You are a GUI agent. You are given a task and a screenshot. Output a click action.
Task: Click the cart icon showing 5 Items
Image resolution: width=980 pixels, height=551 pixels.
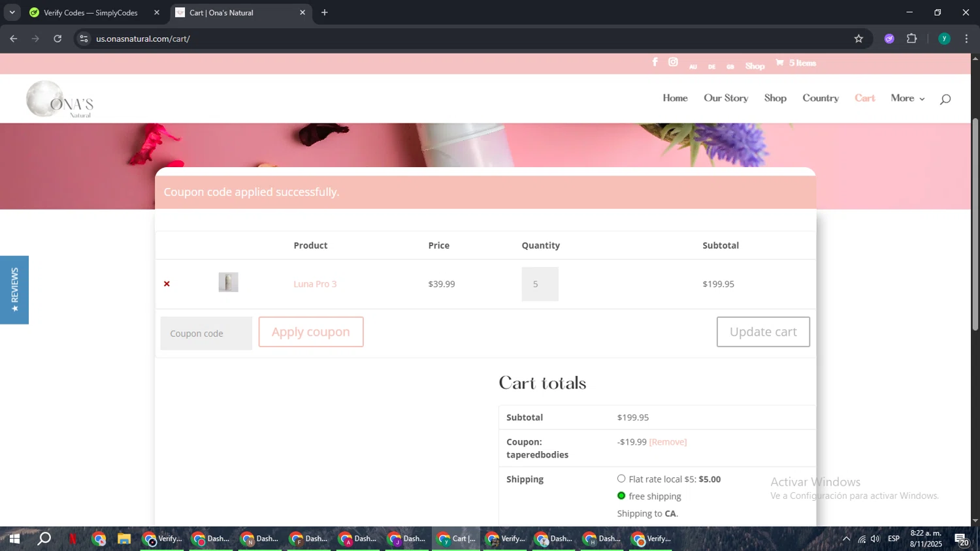coord(796,63)
